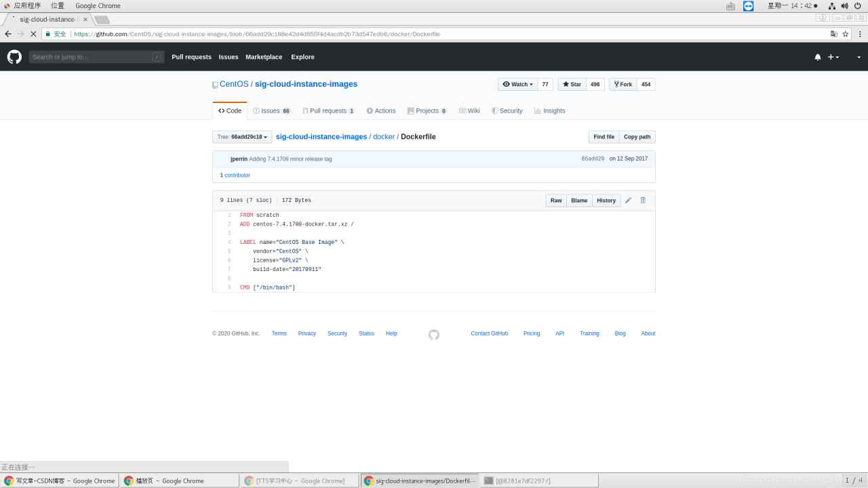Open GitHub home via the Octocat logo
868x488 pixels.
(x=14, y=57)
